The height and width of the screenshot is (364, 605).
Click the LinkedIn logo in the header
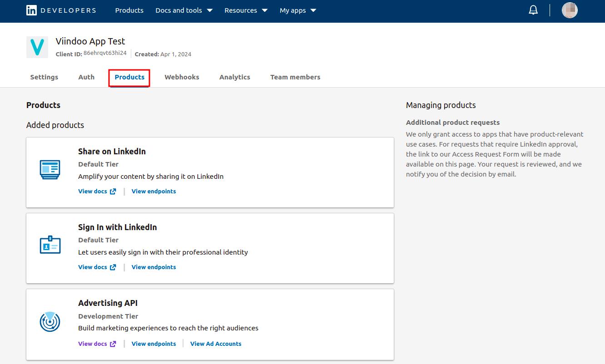click(x=31, y=10)
